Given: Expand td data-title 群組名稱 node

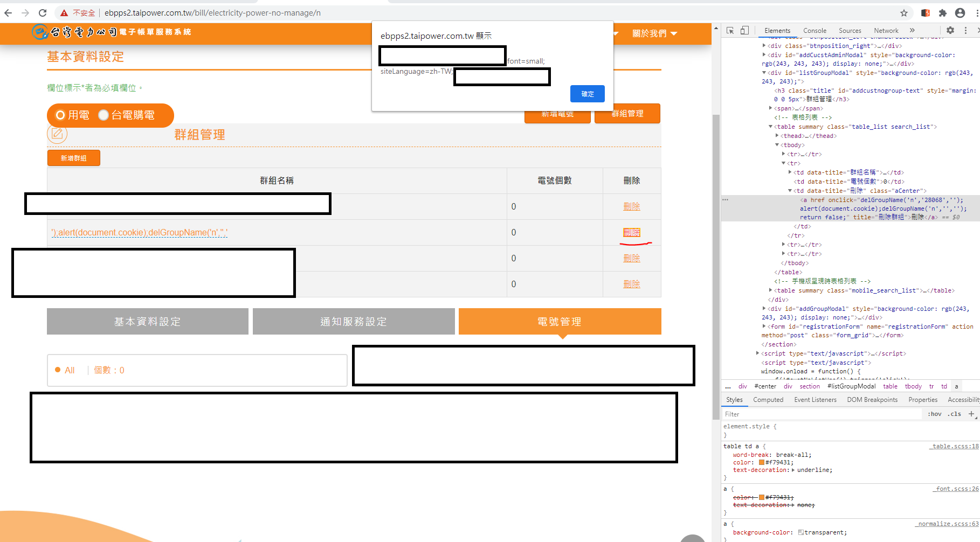Looking at the screenshot, I should [x=790, y=172].
